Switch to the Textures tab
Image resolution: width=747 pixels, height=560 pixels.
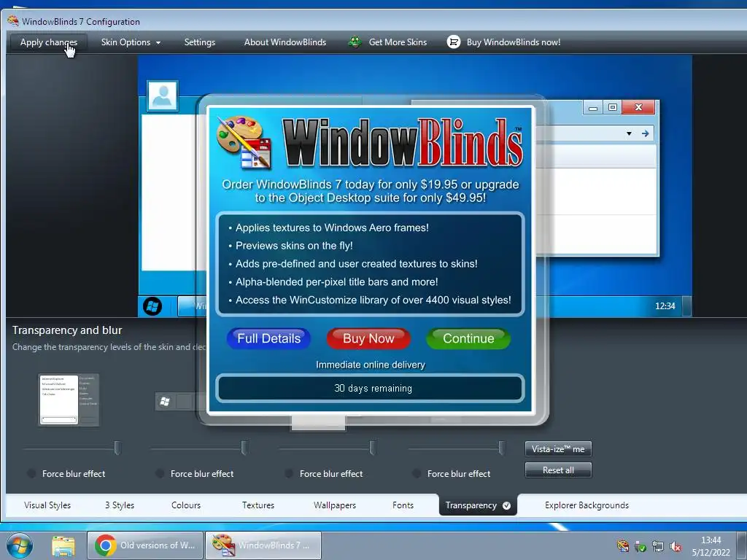point(258,505)
